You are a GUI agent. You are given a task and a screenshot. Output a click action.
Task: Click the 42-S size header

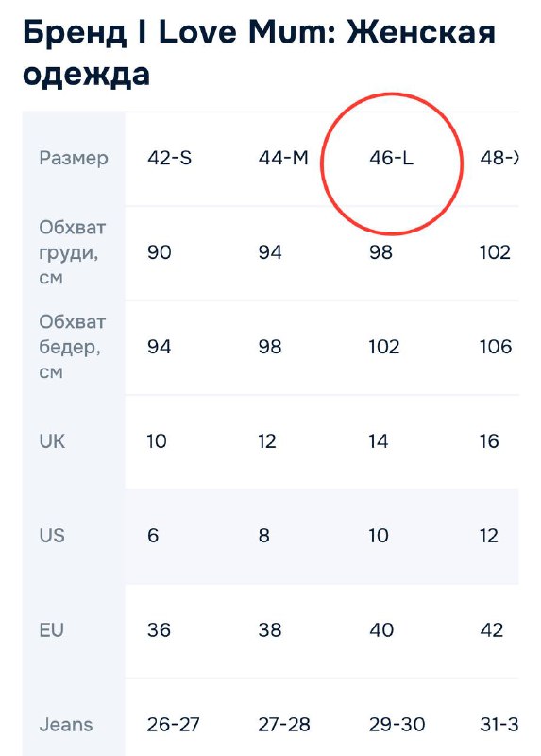click(170, 158)
